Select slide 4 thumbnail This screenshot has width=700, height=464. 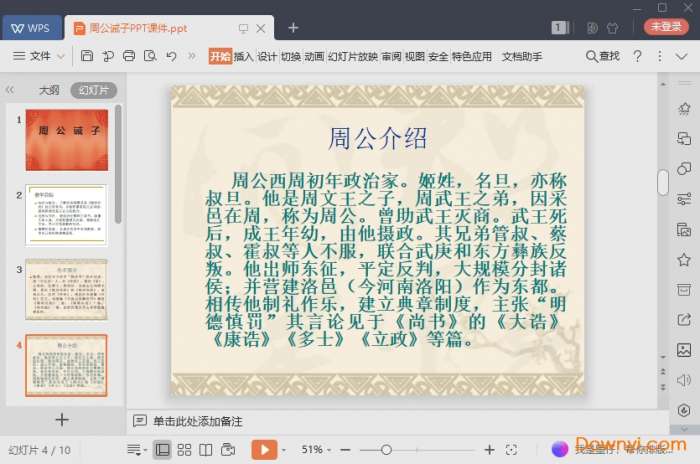67,365
